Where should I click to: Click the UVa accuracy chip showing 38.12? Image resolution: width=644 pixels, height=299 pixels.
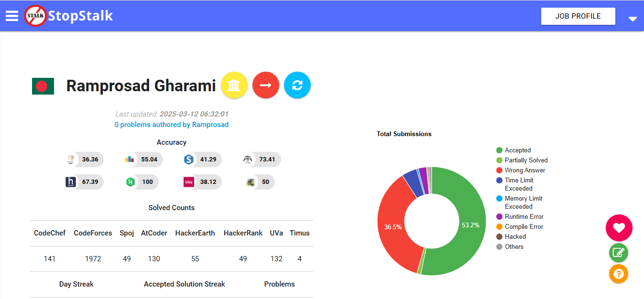[x=202, y=182]
